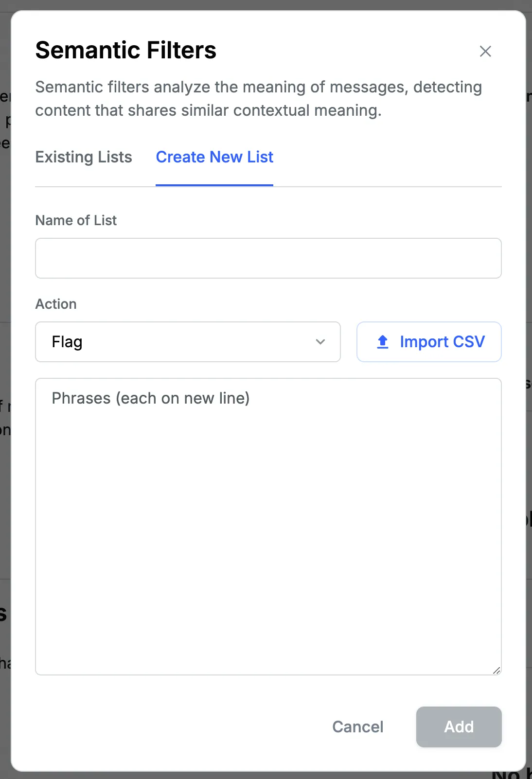Viewport: 532px width, 779px height.
Task: Select the Create New List tab
Action: [x=214, y=157]
